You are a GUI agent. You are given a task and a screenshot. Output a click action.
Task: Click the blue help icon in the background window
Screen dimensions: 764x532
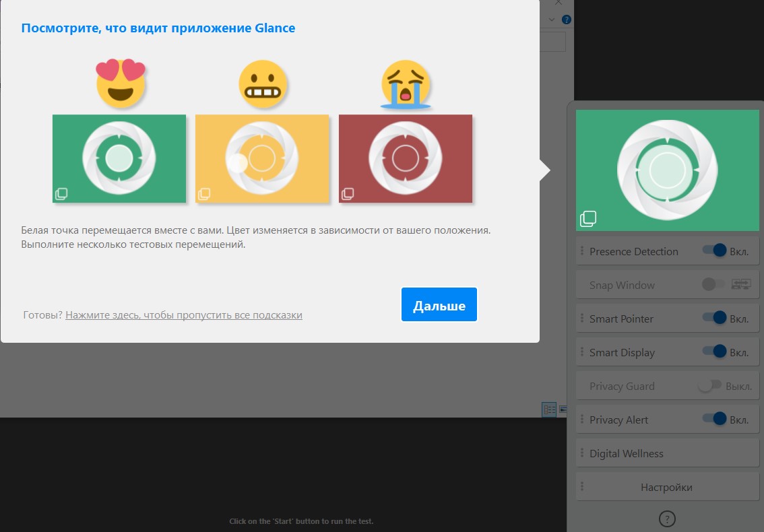(566, 20)
